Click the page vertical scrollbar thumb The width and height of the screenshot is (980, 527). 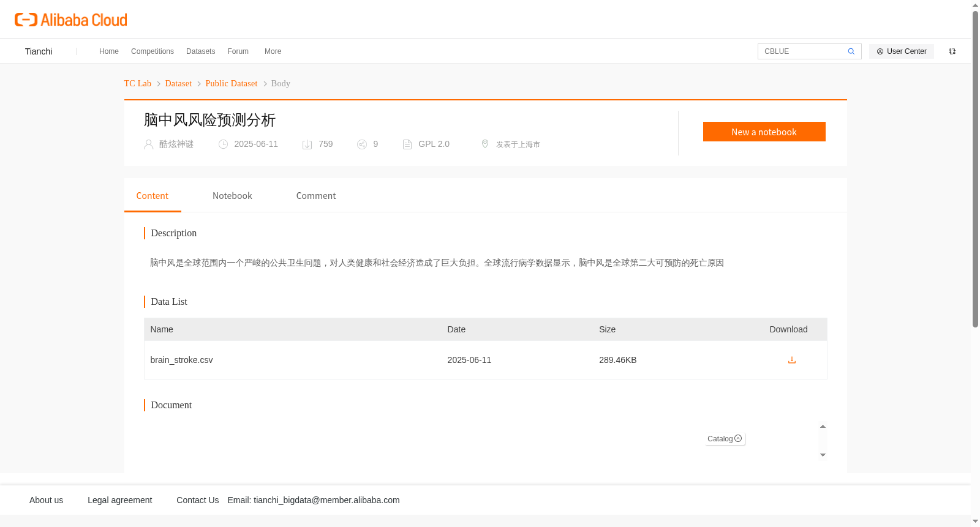click(975, 169)
